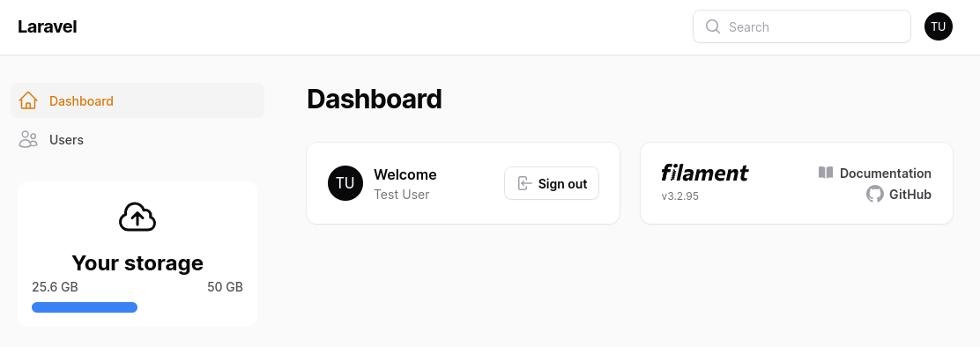Focus the Search input field
Screen dimensions: 980x347
tap(801, 26)
